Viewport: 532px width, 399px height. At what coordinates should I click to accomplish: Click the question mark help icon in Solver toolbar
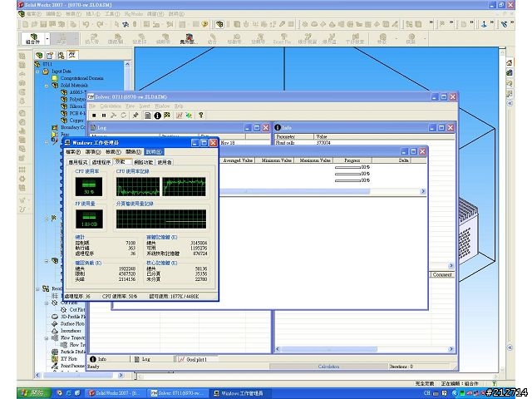tap(201, 116)
